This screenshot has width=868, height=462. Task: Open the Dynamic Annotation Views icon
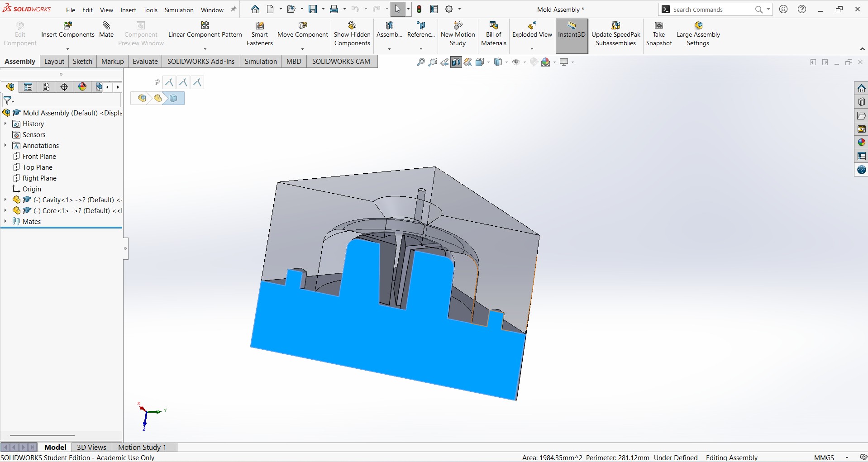tap(468, 62)
